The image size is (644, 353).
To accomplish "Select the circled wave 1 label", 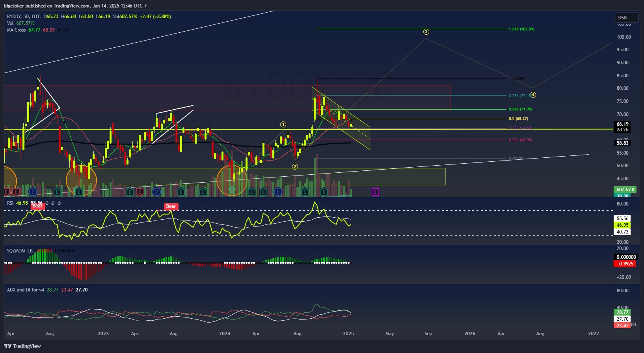I will coord(283,125).
